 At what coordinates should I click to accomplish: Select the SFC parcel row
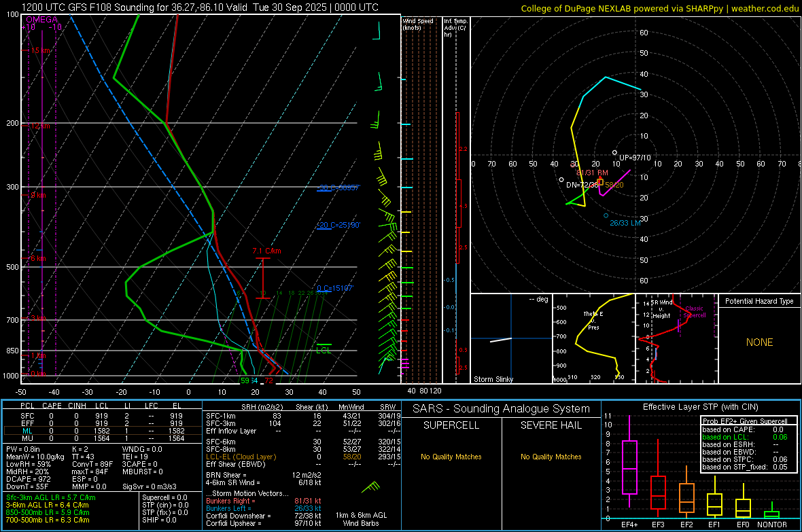pyautogui.click(x=103, y=416)
